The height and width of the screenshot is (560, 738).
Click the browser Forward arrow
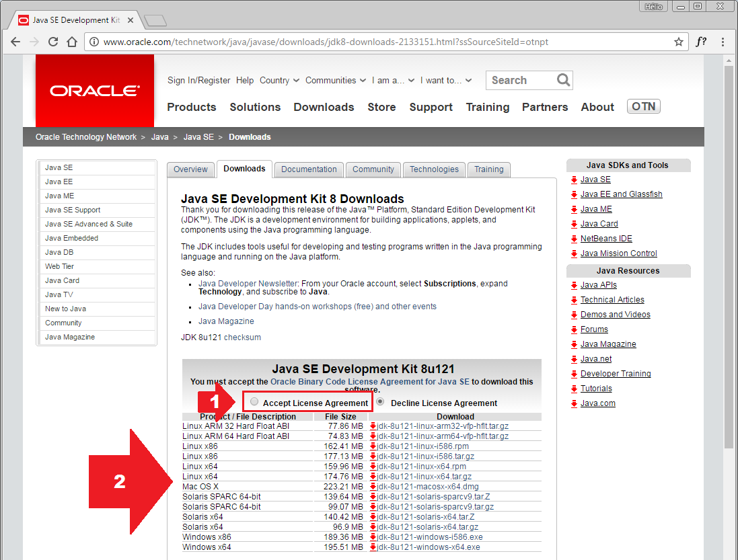(34, 42)
